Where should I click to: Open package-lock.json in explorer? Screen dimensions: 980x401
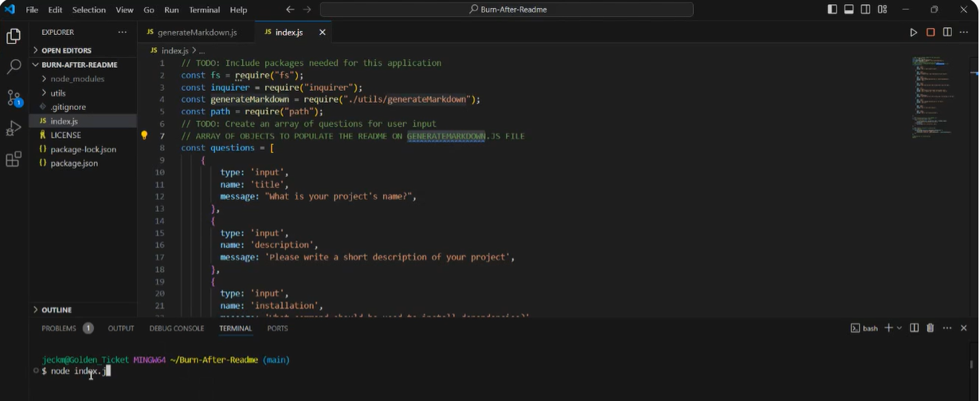(83, 149)
